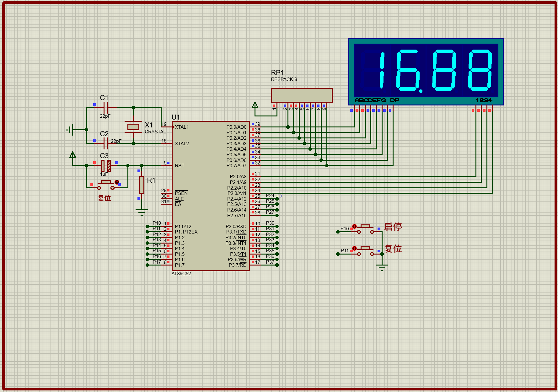The width and height of the screenshot is (558, 392).
Task: Click the XTAL1 pin name
Action: point(182,127)
